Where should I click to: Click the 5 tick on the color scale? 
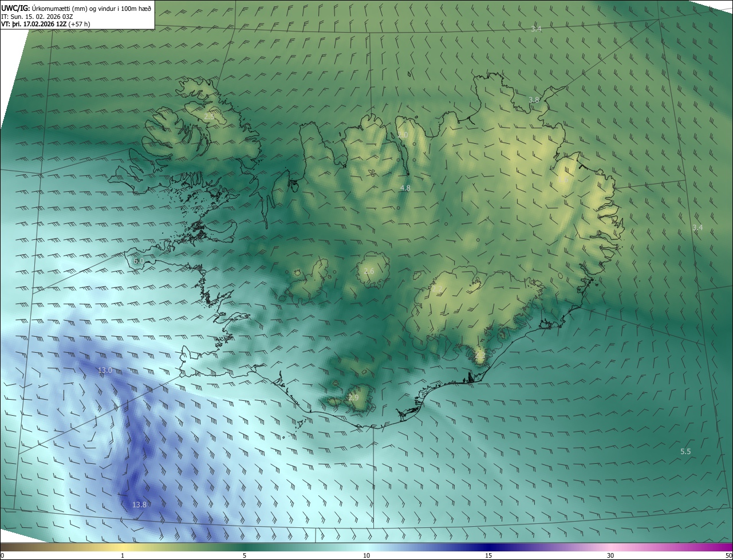coord(245,555)
